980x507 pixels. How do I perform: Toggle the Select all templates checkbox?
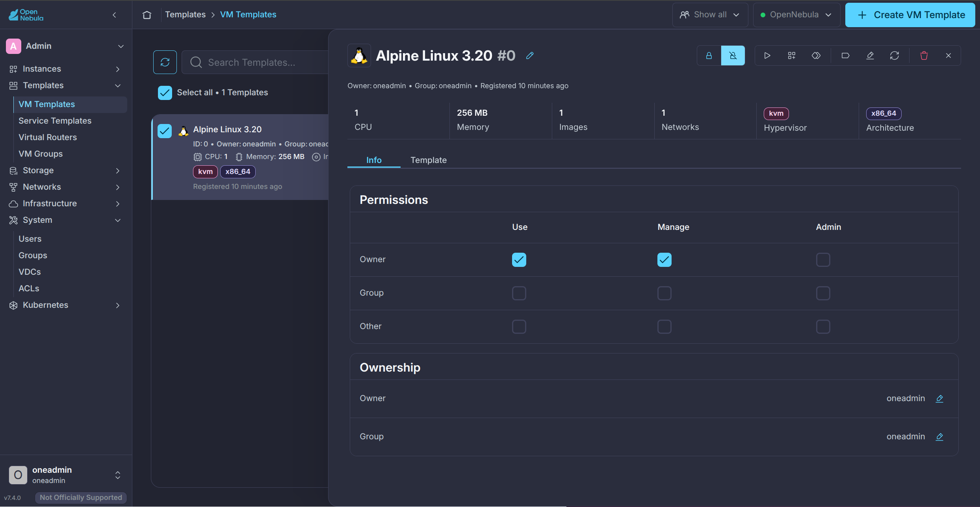pos(165,93)
